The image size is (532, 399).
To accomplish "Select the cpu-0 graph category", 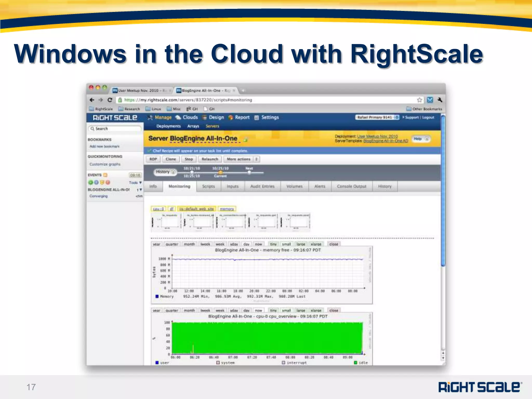I will [x=158, y=209].
